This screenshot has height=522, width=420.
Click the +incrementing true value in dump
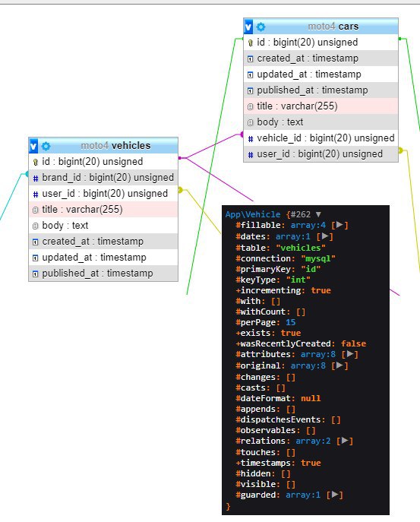[x=321, y=290]
